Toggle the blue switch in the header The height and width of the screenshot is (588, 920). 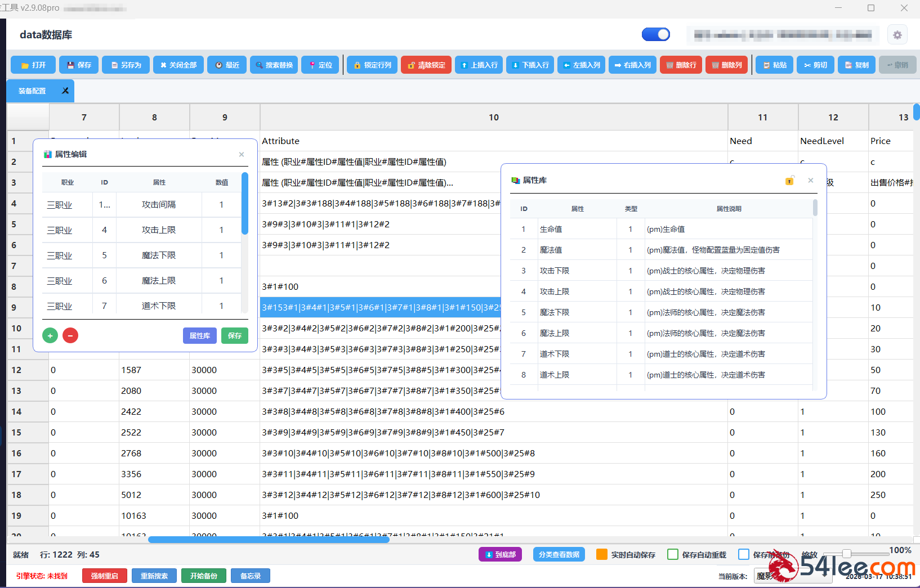[656, 35]
